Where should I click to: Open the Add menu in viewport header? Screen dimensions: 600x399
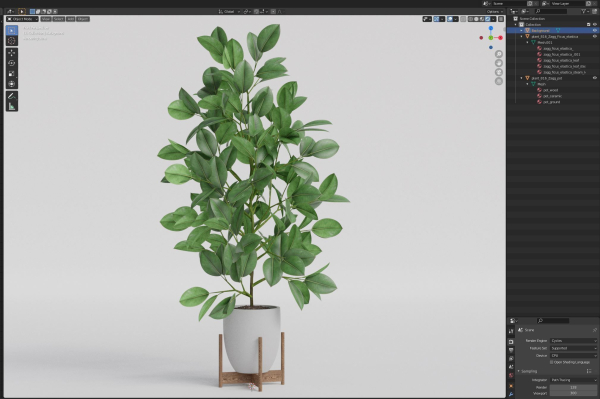pos(70,19)
